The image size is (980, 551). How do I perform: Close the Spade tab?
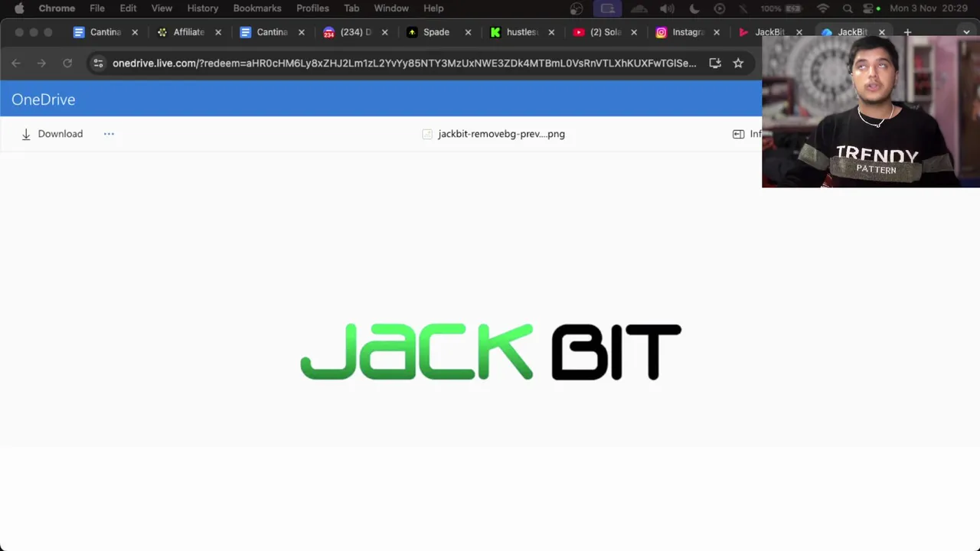(468, 32)
